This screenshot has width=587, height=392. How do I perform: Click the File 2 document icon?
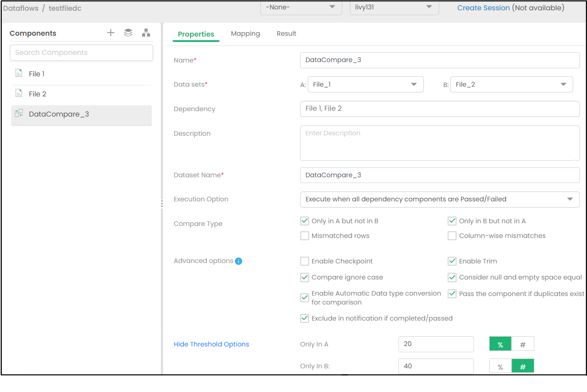19,93
